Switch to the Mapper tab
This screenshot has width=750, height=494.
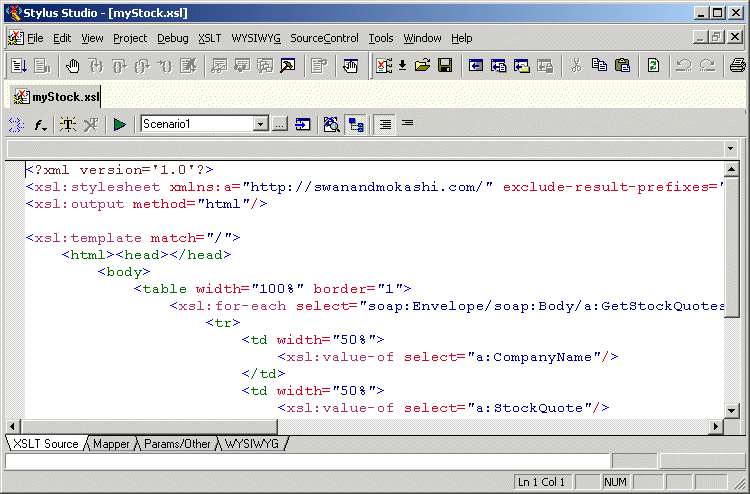pyautogui.click(x=111, y=443)
